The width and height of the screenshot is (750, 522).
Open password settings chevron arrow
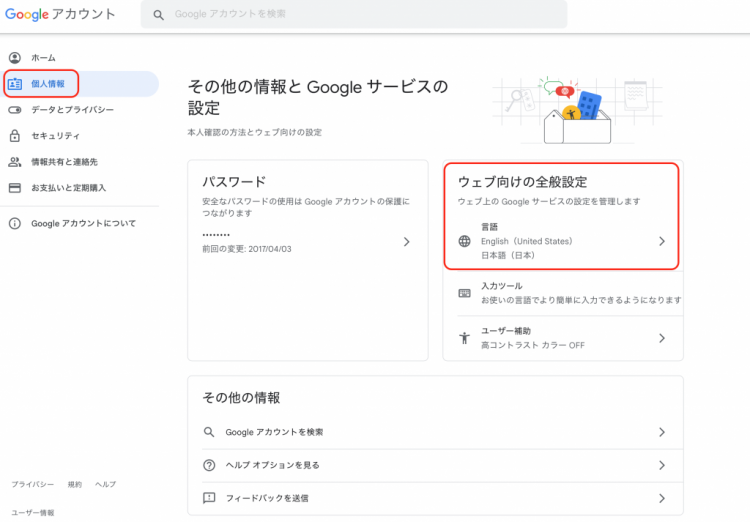[406, 242]
